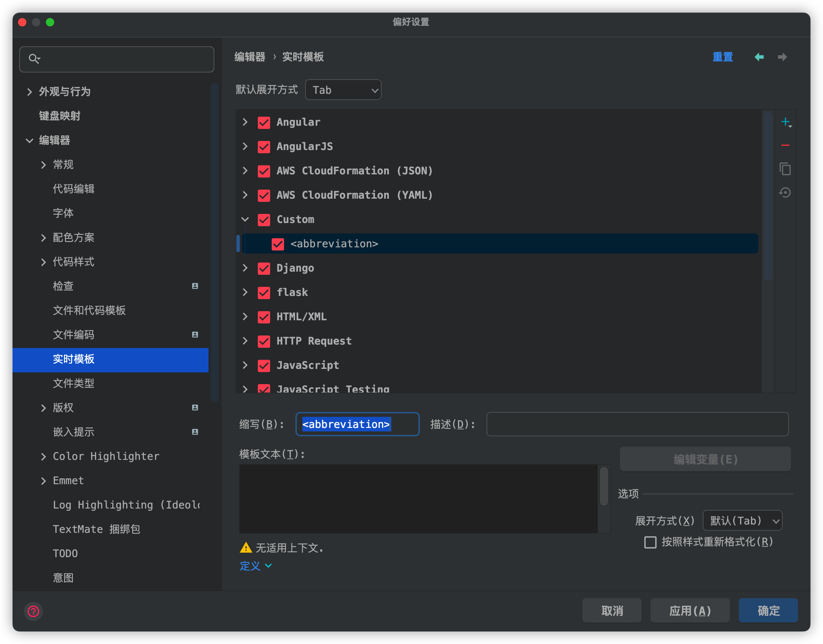
Task: Open 文件和代码模板 settings page
Action: coord(89,310)
